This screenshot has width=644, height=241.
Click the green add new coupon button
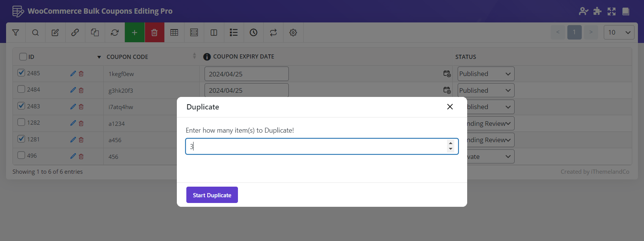pyautogui.click(x=134, y=33)
